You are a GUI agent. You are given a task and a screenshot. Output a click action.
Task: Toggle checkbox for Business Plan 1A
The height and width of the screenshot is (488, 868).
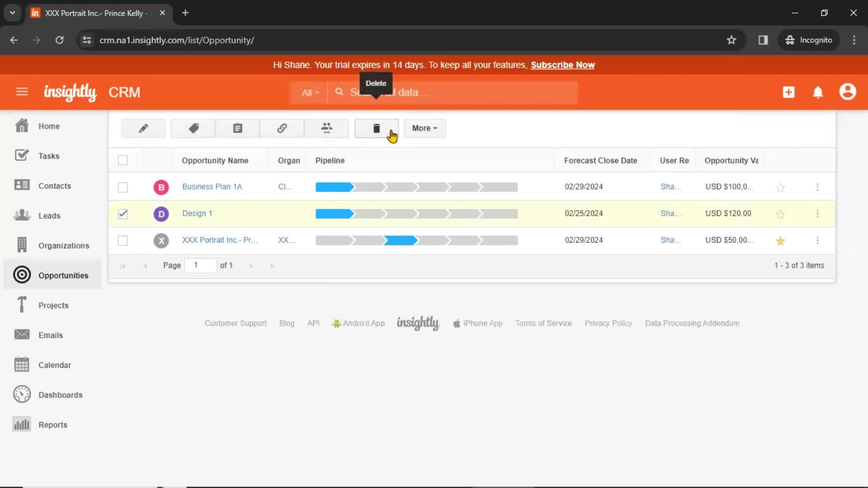tap(123, 187)
